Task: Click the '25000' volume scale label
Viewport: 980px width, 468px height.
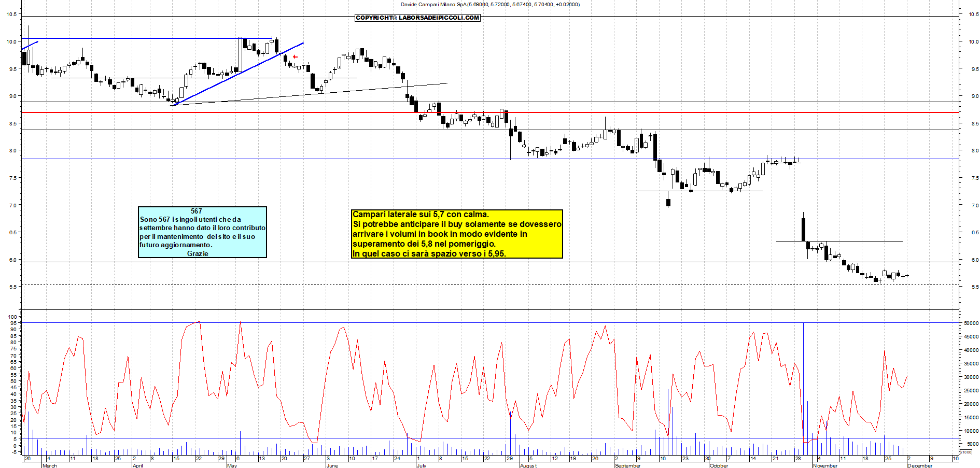Action: pos(971,390)
